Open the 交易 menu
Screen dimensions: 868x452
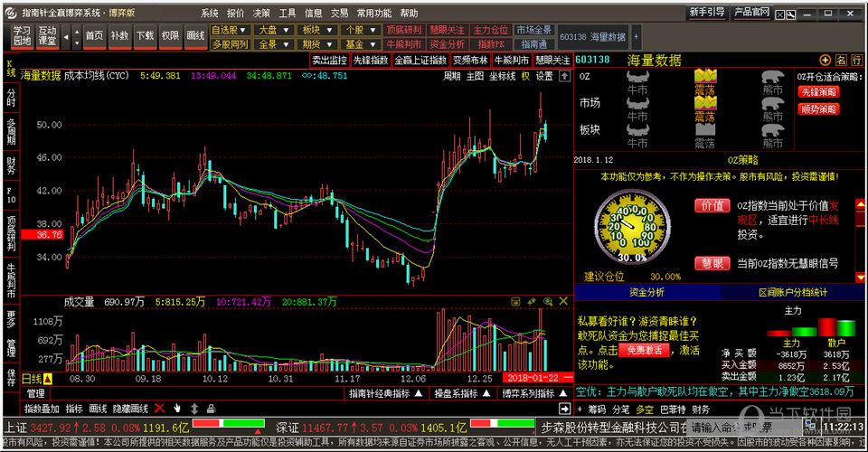tap(339, 13)
